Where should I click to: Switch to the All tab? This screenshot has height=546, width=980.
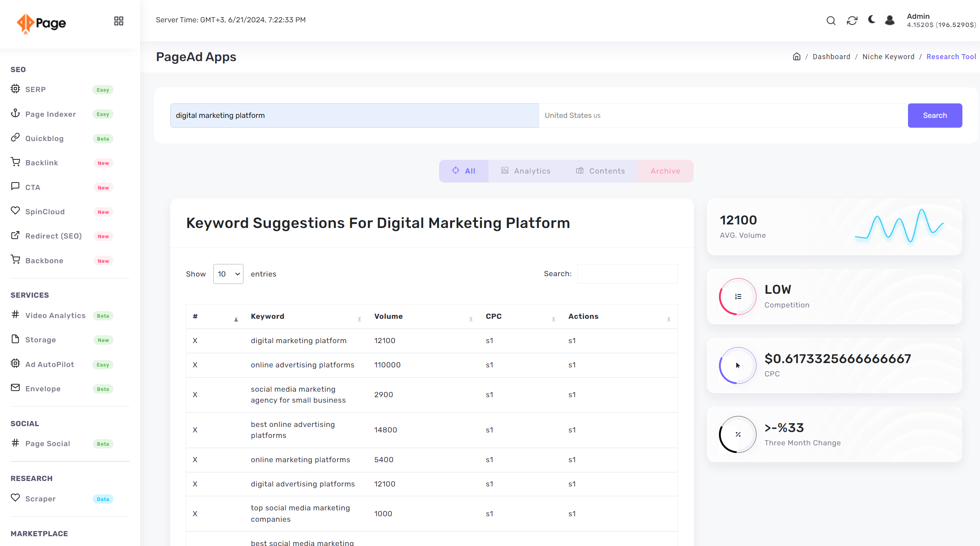coord(464,171)
